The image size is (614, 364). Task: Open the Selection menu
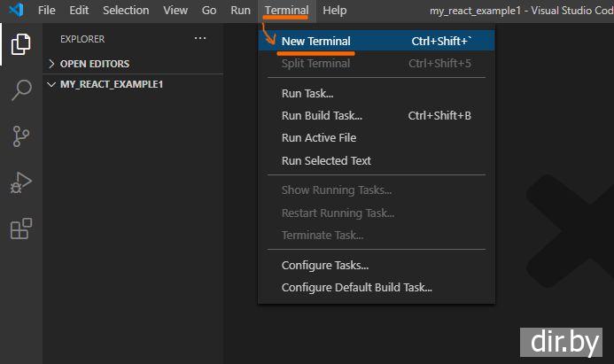(126, 11)
